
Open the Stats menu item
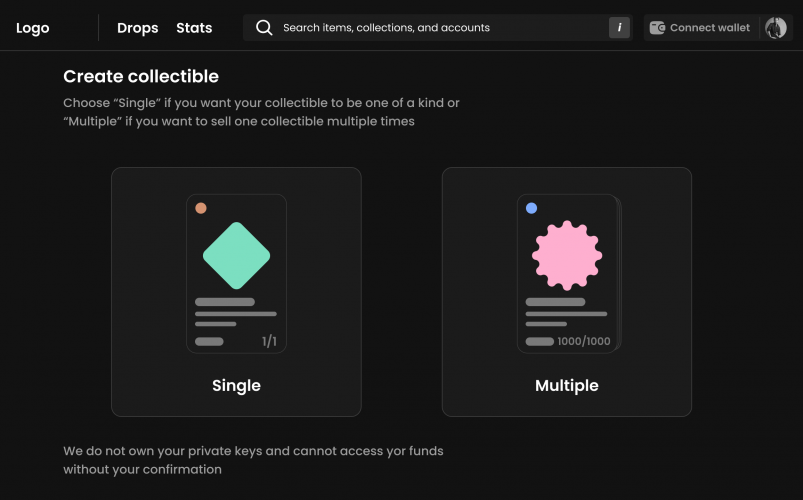pyautogui.click(x=194, y=28)
